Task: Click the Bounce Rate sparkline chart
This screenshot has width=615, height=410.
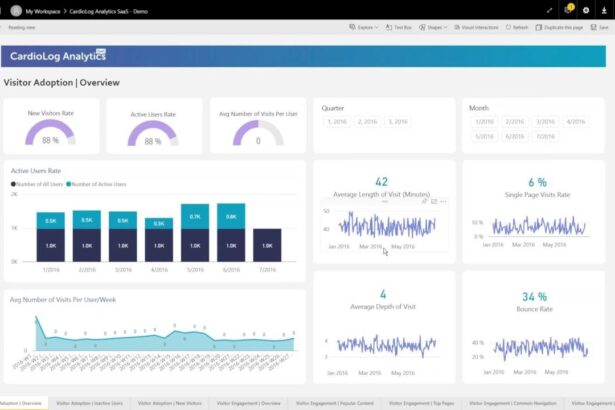Action: 540,348
